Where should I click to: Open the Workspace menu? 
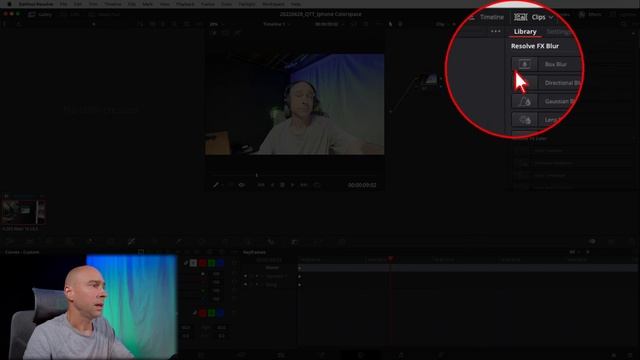pyautogui.click(x=273, y=4)
